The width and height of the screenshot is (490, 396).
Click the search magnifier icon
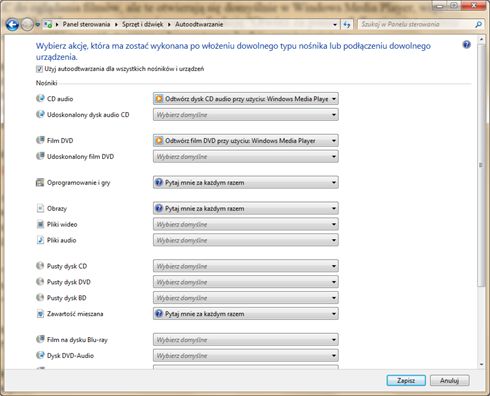point(478,24)
